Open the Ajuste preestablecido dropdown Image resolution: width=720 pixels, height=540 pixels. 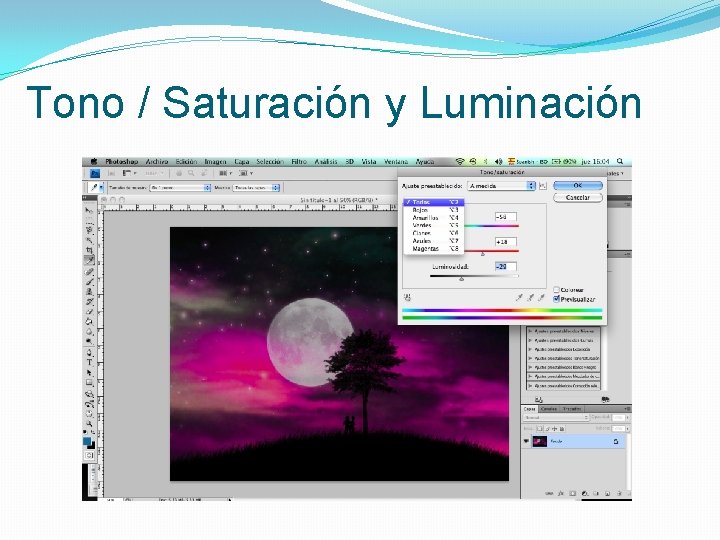pos(502,186)
